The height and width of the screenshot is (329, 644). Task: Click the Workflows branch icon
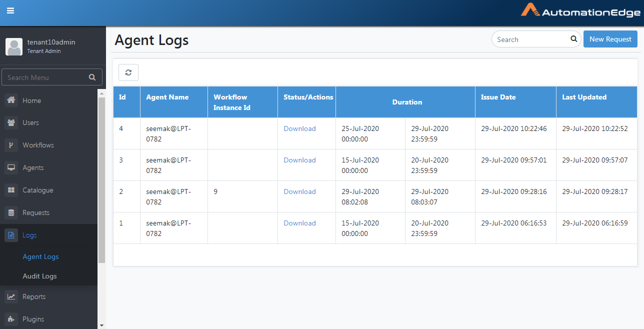tap(11, 145)
